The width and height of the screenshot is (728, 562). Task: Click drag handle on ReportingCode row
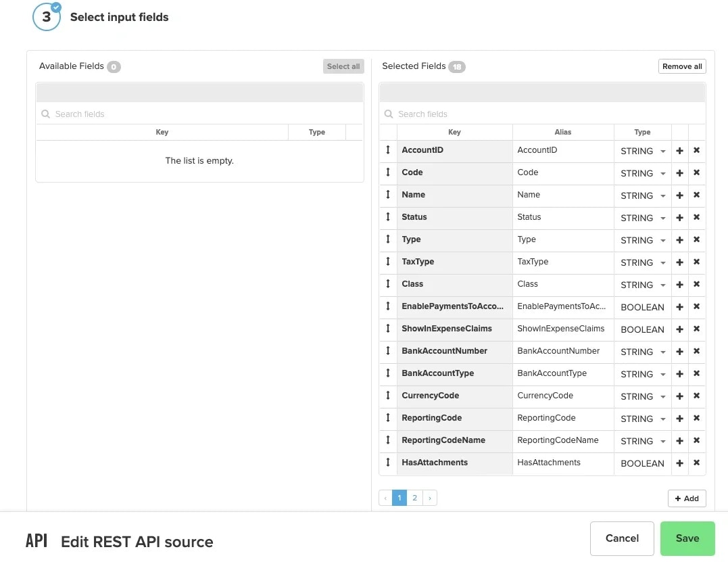tap(388, 417)
